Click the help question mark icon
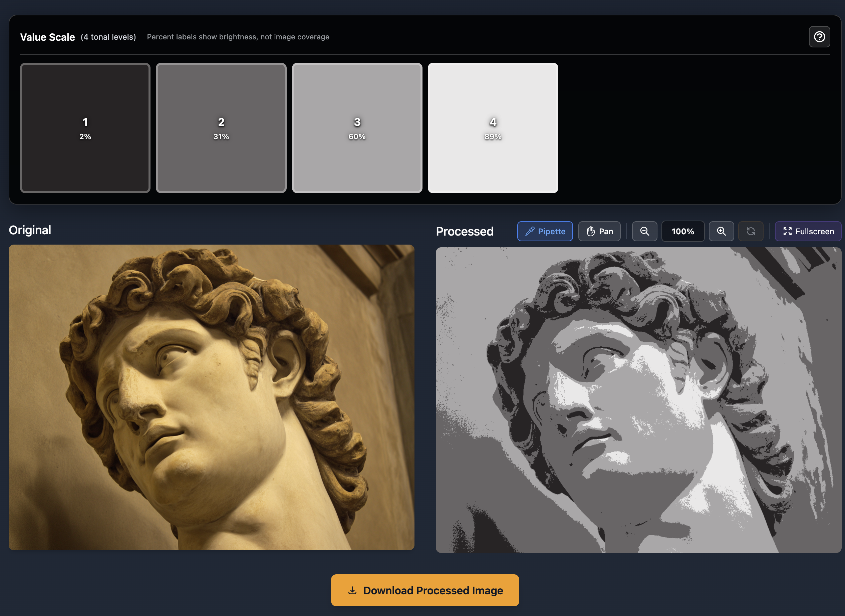 pos(819,37)
